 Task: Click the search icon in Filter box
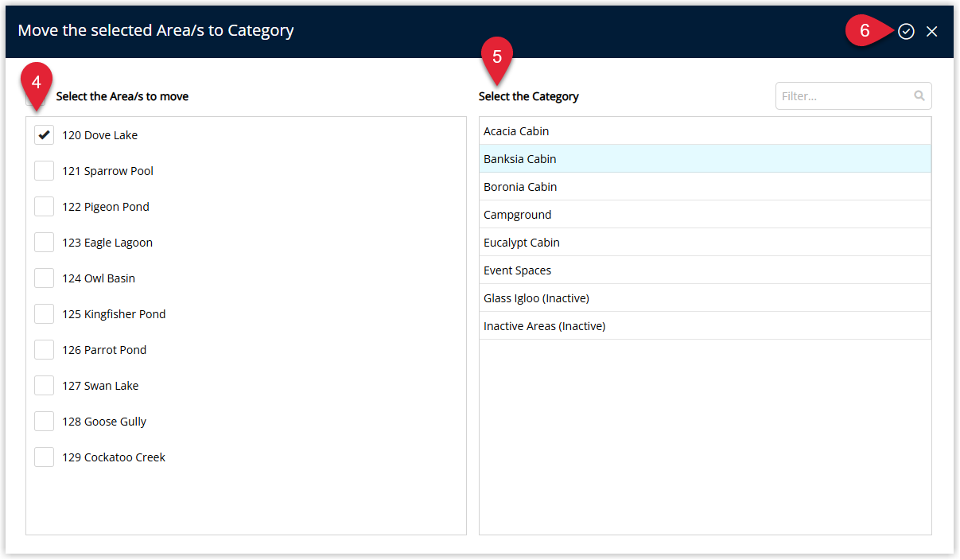(x=919, y=96)
